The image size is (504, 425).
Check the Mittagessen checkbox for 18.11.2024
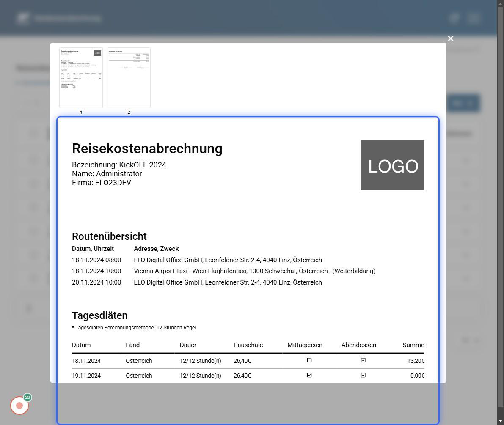tap(309, 360)
